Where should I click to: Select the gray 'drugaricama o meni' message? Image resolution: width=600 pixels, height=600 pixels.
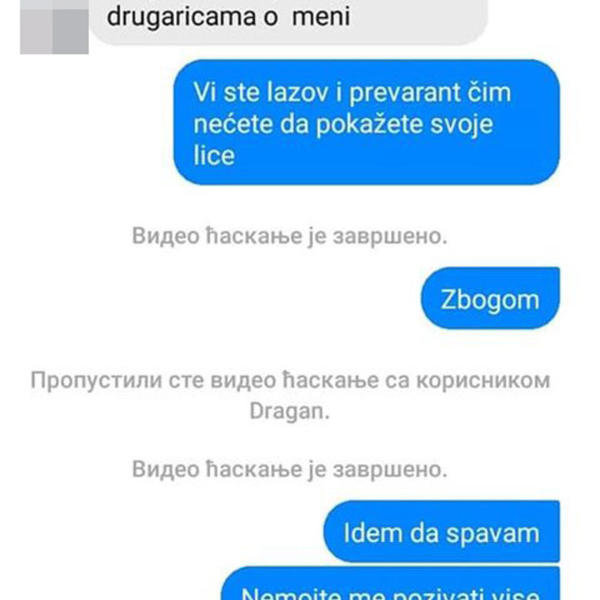(x=289, y=22)
